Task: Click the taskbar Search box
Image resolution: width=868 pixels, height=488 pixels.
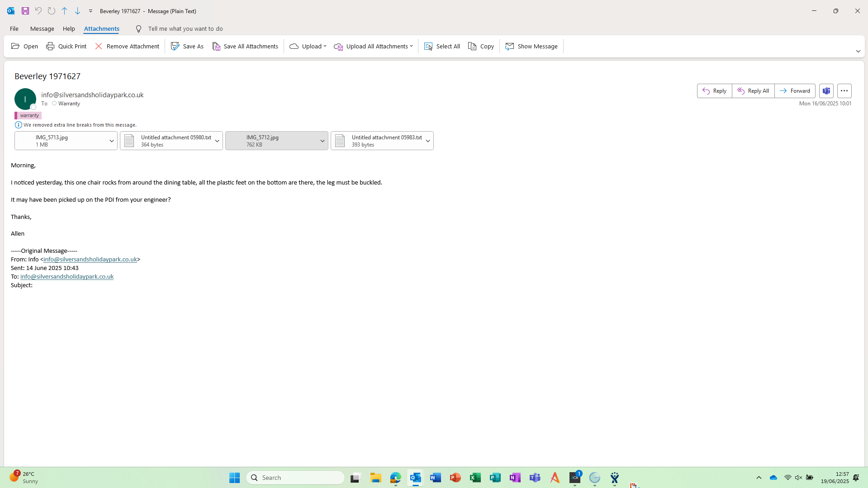Action: tap(295, 478)
